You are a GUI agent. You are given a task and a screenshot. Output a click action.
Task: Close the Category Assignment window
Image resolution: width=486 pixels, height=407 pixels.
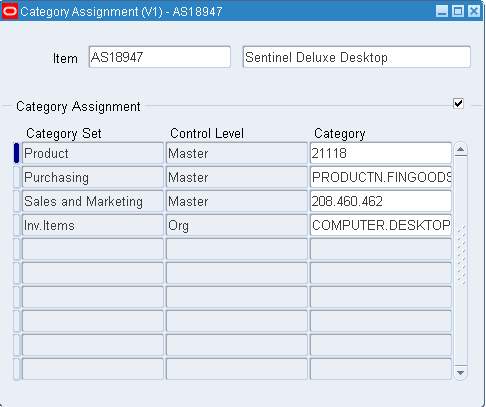click(474, 12)
